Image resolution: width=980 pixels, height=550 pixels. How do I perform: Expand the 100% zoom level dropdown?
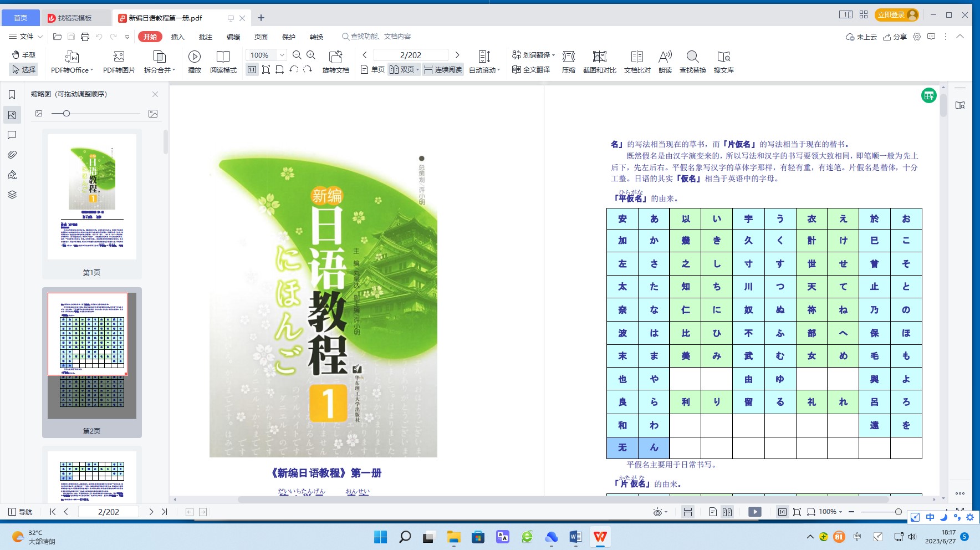(x=282, y=55)
